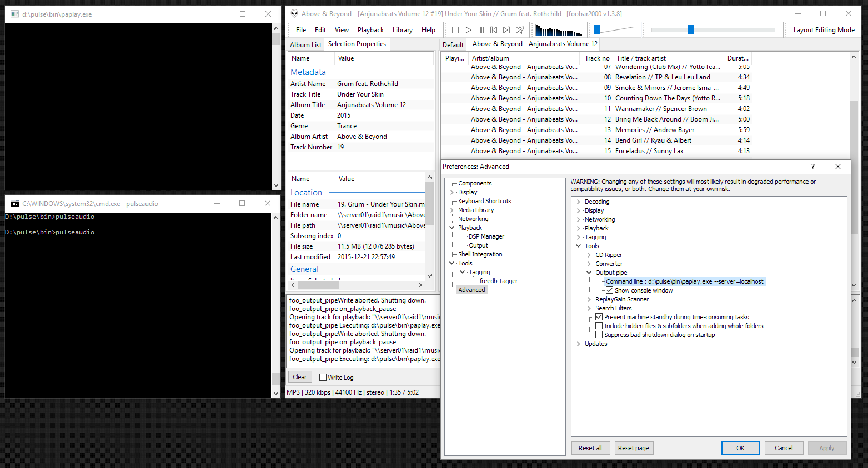Expand Tagging in advanced settings tree
This screenshot has width=868, height=468.
579,237
